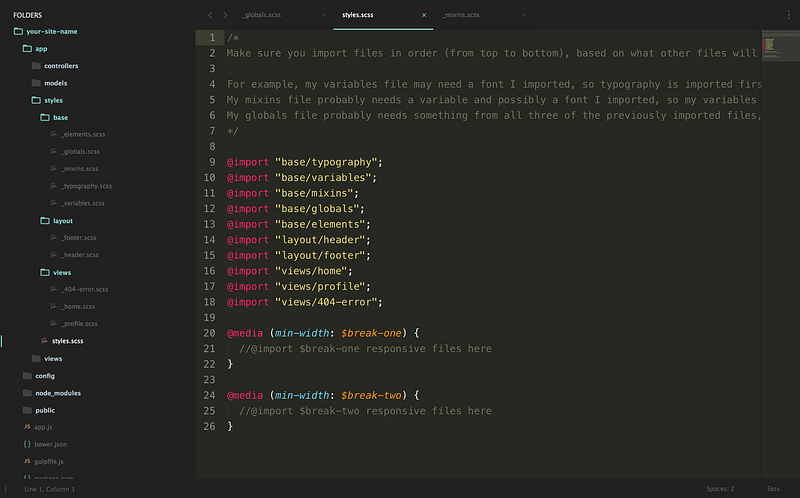
Task: Click the $break-two variable on line 24
Action: point(371,395)
